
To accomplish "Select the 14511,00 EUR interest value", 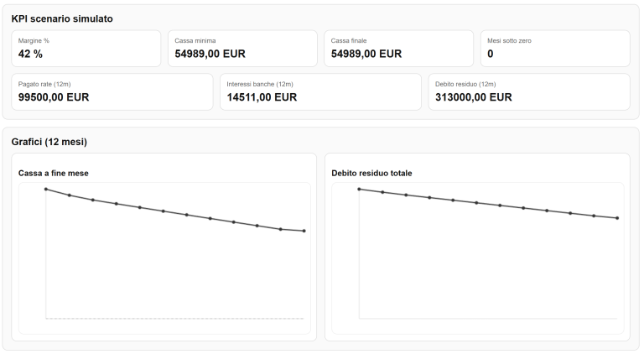I will [x=262, y=96].
